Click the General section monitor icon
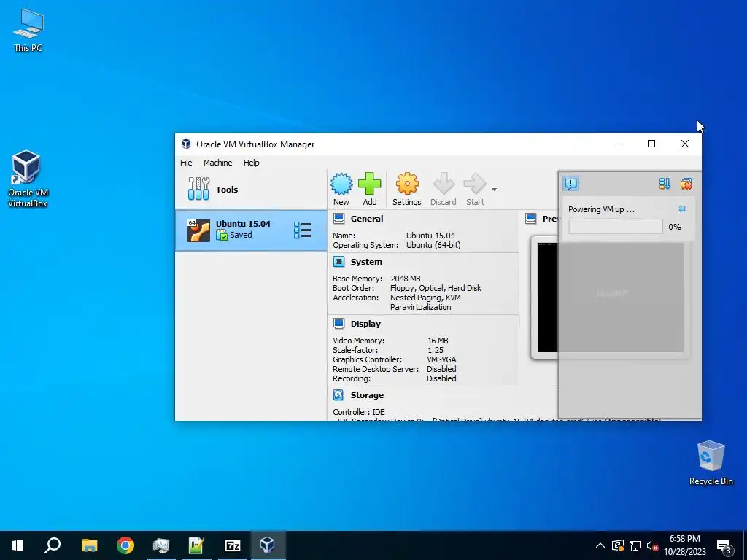Screen dimensions: 747x560 338,219
